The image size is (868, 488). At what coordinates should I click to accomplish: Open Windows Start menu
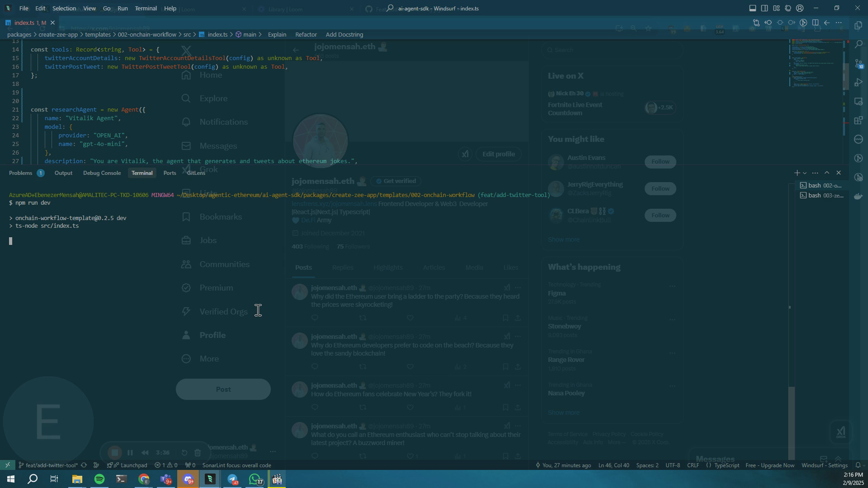11,479
